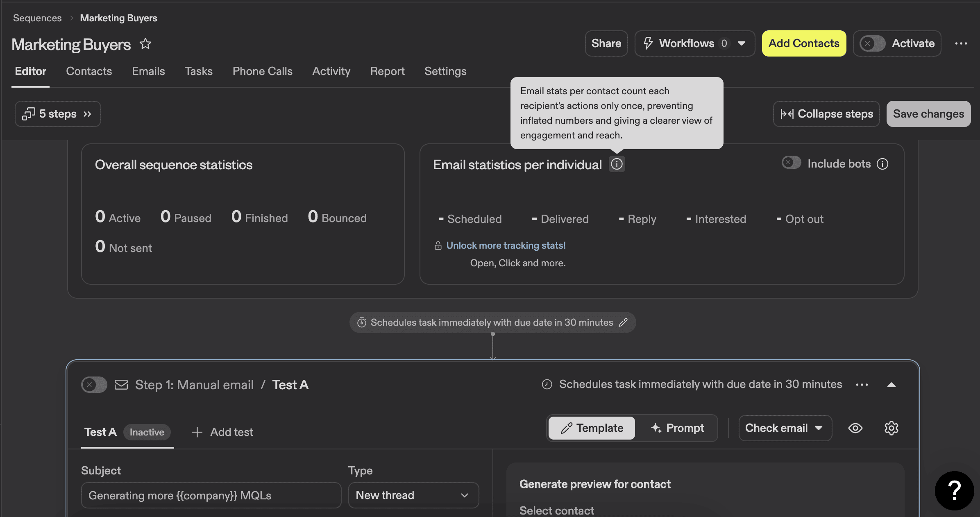Collapse Step 1 with the caret
Screen dimensions: 980x517
(x=892, y=385)
